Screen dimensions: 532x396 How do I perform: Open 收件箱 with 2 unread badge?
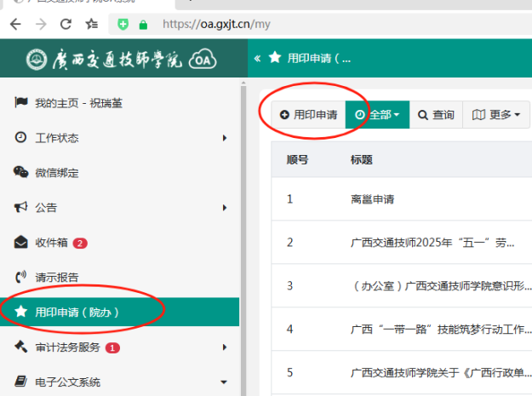tap(51, 243)
